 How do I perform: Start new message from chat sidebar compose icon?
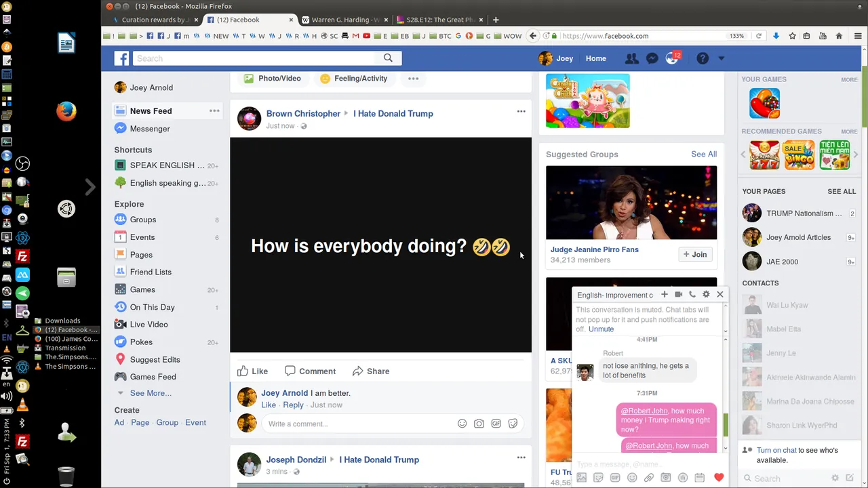click(850, 479)
